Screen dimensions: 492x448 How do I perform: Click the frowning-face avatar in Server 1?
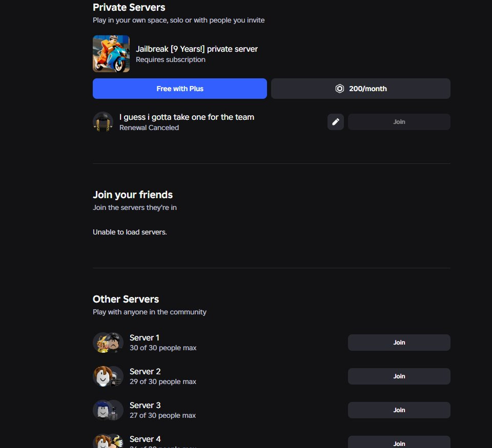click(116, 343)
